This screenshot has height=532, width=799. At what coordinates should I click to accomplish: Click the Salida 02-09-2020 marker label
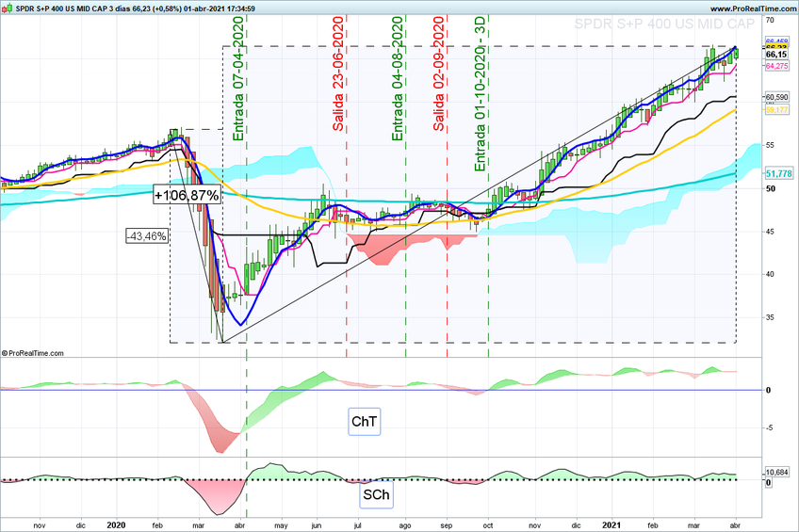coord(439,73)
